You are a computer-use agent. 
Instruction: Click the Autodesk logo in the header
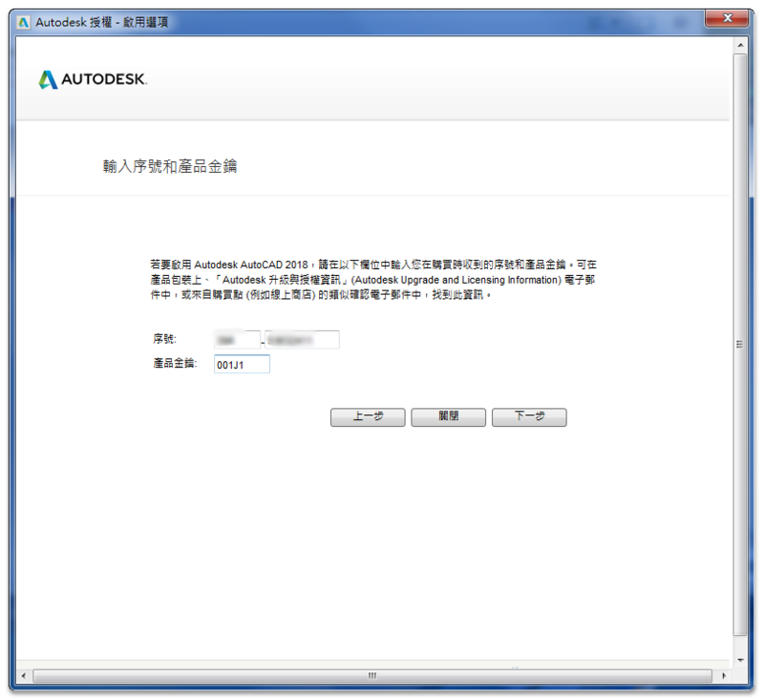[93, 79]
